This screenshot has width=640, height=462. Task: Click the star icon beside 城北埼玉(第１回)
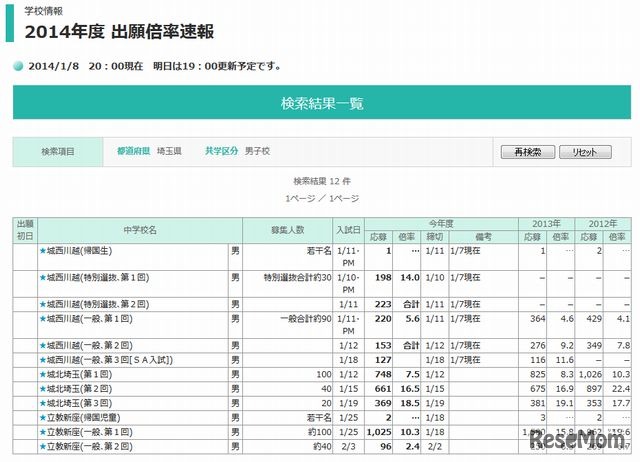coord(43,374)
